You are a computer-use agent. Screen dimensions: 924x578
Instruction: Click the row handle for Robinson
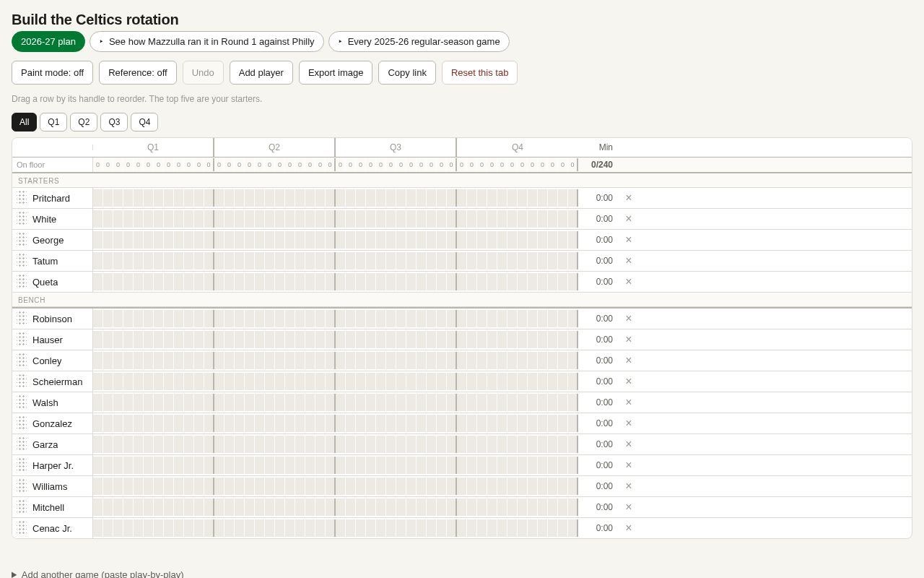pyautogui.click(x=22, y=319)
